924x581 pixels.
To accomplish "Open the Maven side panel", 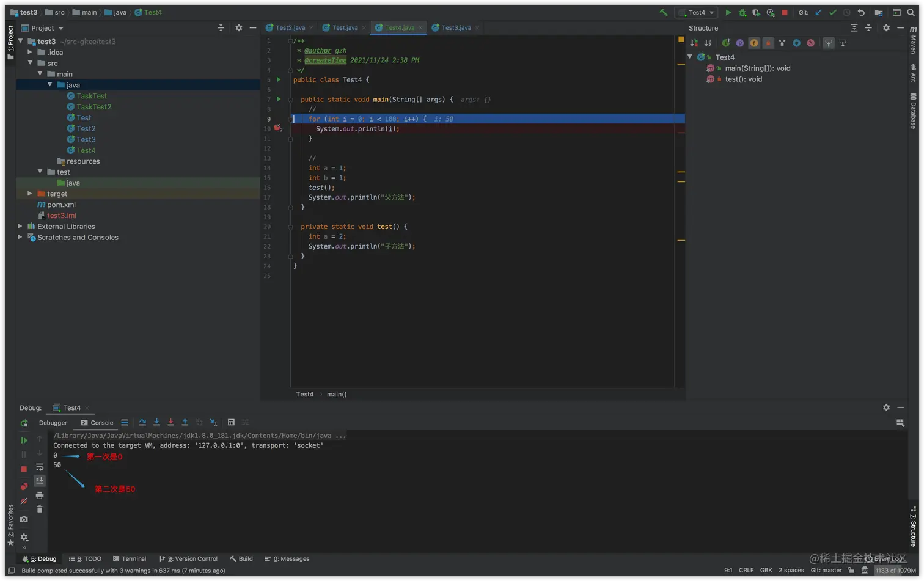I will pos(914,40).
